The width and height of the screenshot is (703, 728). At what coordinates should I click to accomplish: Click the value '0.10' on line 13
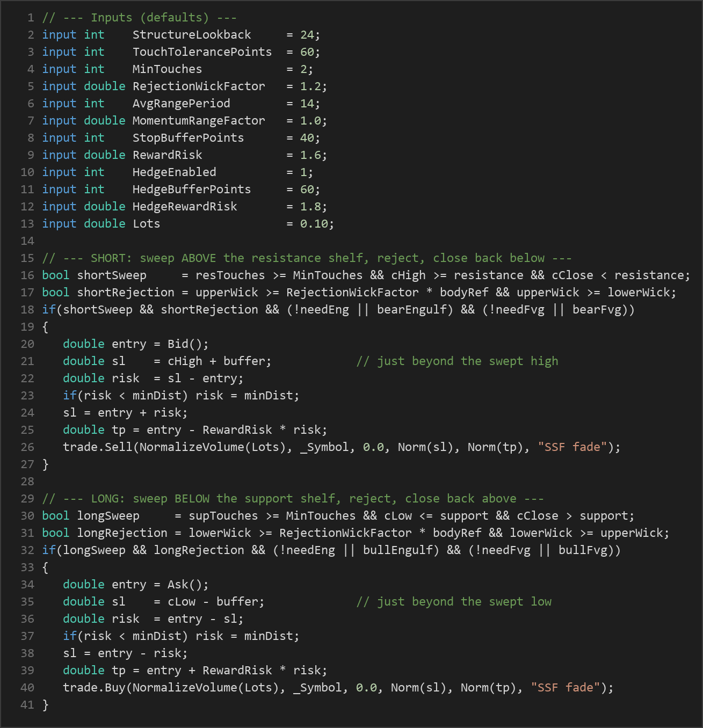coord(314,224)
